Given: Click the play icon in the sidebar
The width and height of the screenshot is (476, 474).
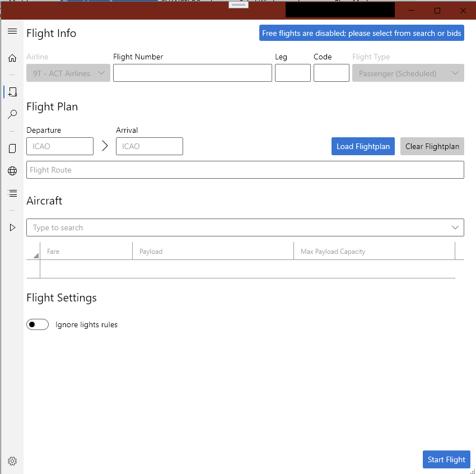Looking at the screenshot, I should coord(12,227).
